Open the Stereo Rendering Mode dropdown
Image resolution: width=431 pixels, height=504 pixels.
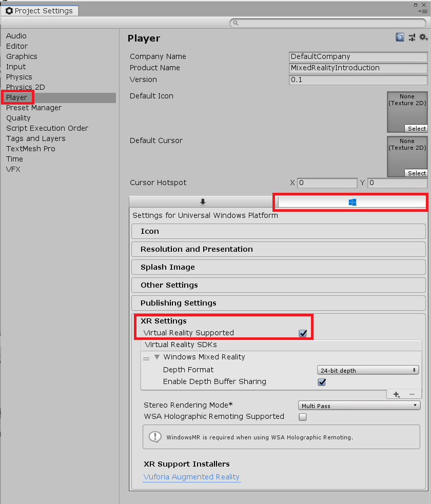359,406
